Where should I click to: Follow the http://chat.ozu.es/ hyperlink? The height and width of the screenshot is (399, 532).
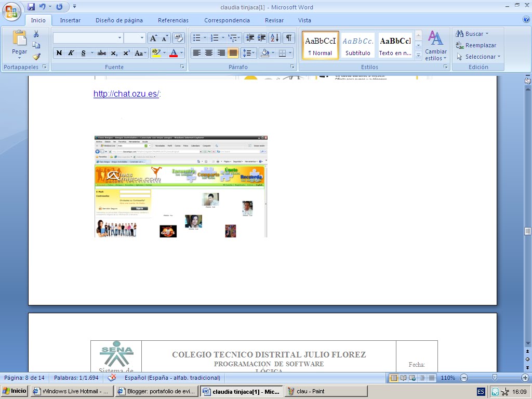pos(125,94)
